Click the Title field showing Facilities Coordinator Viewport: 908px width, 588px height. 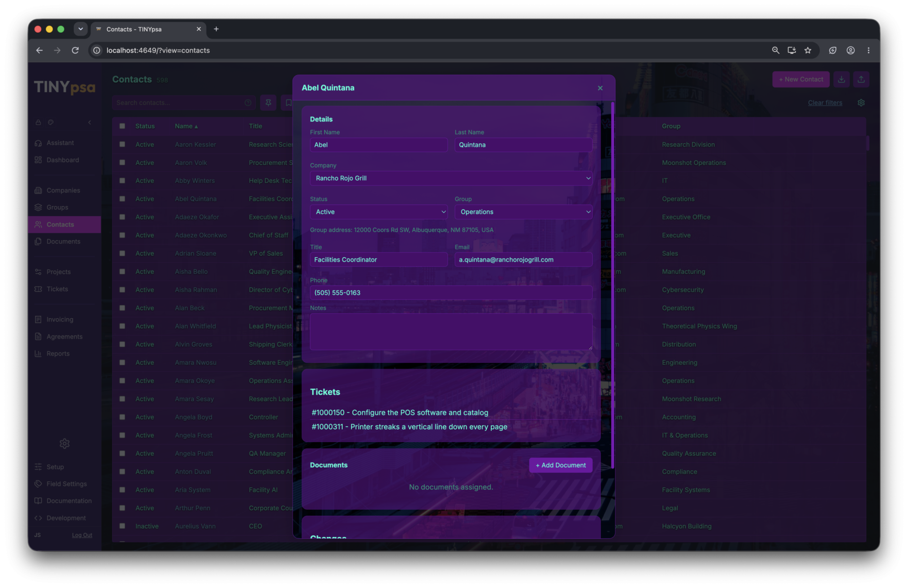tap(379, 259)
